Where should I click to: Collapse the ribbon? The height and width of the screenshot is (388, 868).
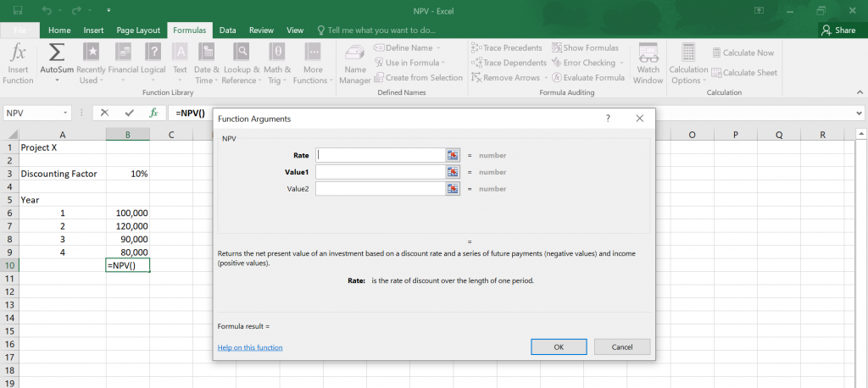pos(860,91)
